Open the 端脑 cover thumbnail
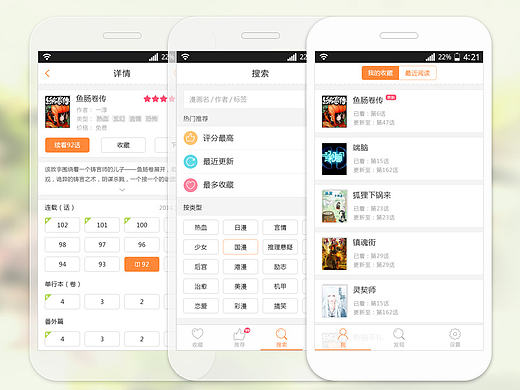 334,159
